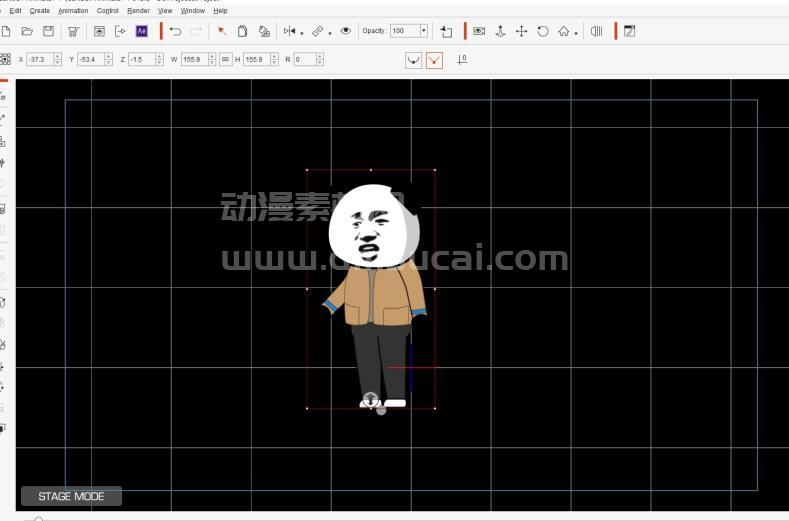789x521 pixels.
Task: Click the reset-to-zero axis icon
Action: (462, 60)
